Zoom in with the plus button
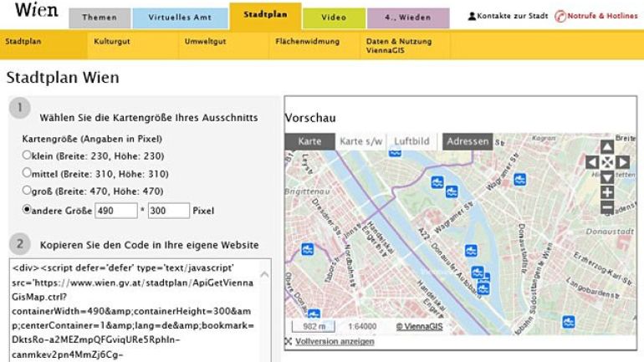This screenshot has height=362, width=644. coord(607,192)
